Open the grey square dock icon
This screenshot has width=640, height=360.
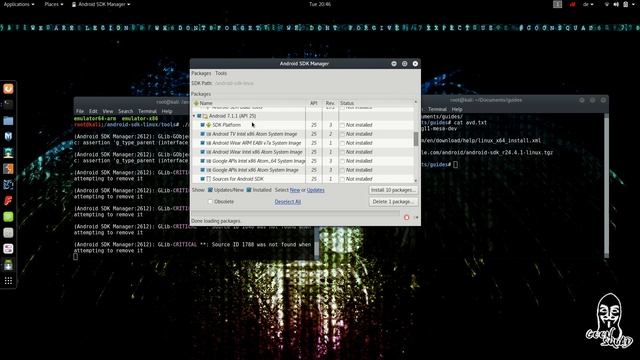(8, 233)
